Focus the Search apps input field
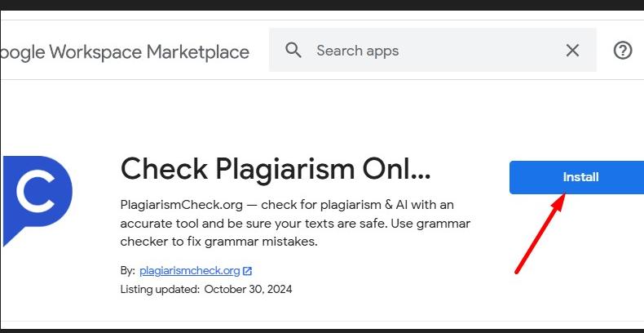The height and width of the screenshot is (333, 644). (432, 51)
